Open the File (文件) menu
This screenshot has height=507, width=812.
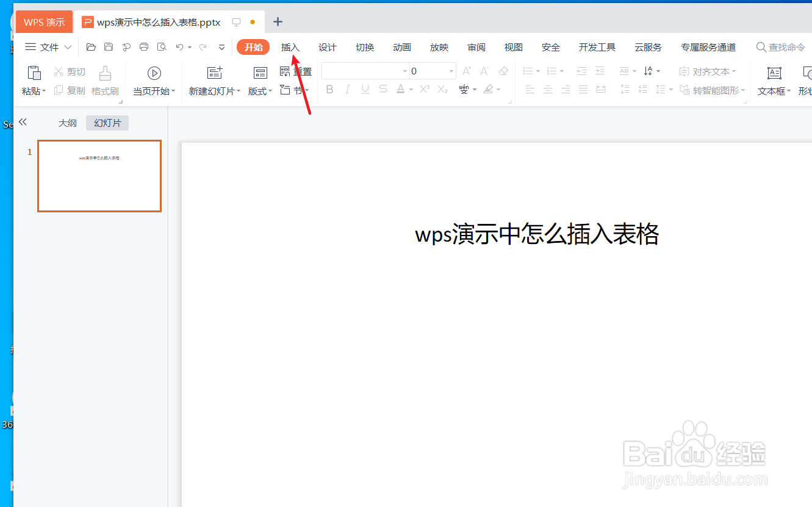click(x=48, y=47)
